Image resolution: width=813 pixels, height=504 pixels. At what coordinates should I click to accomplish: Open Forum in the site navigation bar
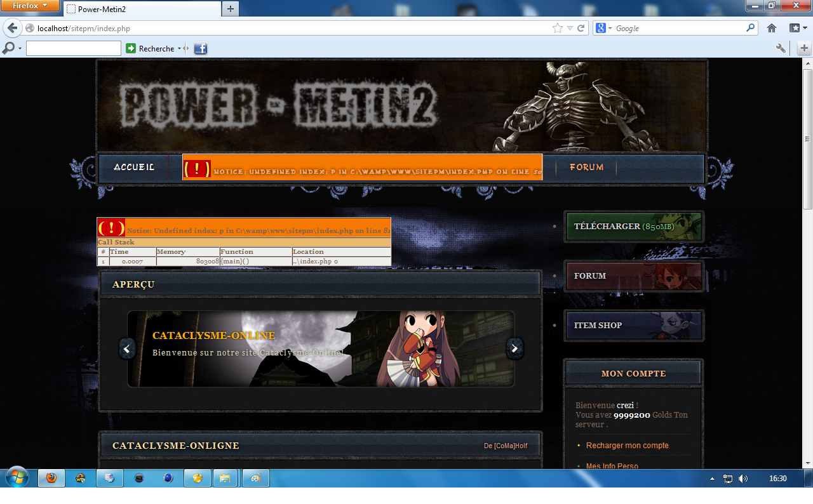(x=586, y=167)
